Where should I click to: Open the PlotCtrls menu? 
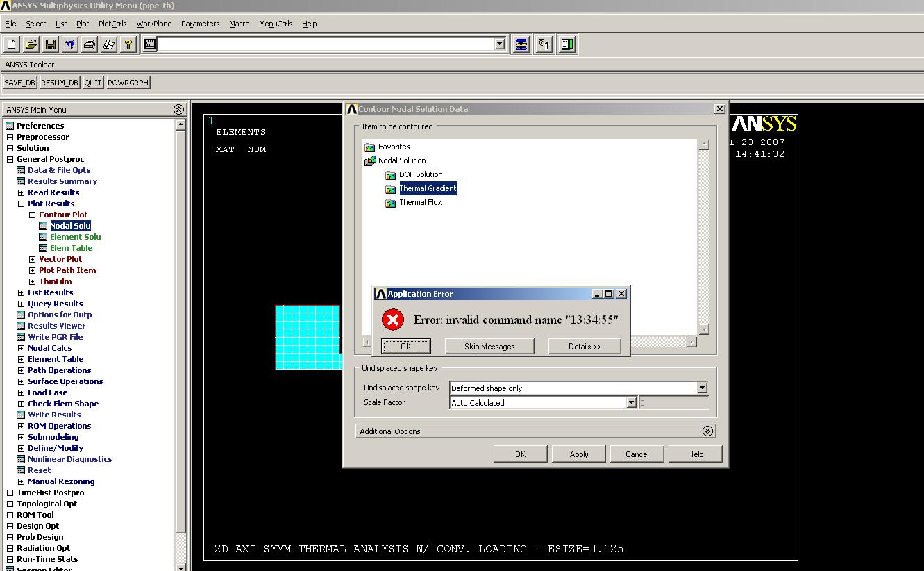[112, 24]
